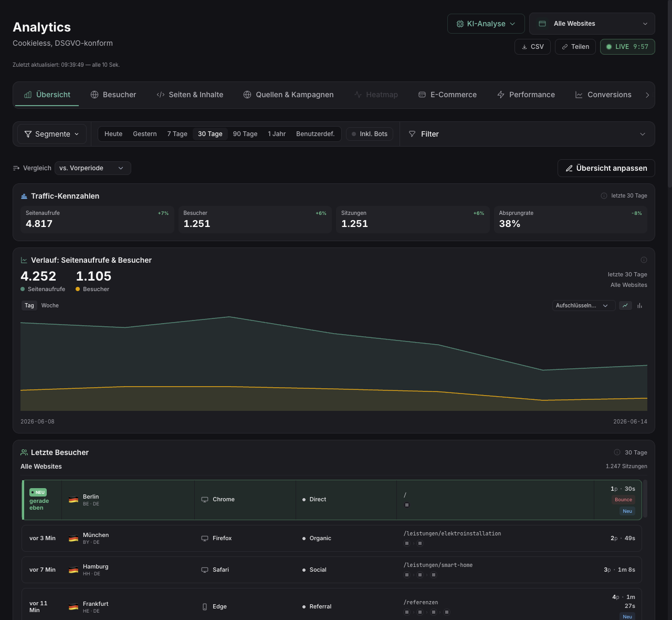The width and height of the screenshot is (672, 620).
Task: Open the Alle Websites selector
Action: pos(592,24)
